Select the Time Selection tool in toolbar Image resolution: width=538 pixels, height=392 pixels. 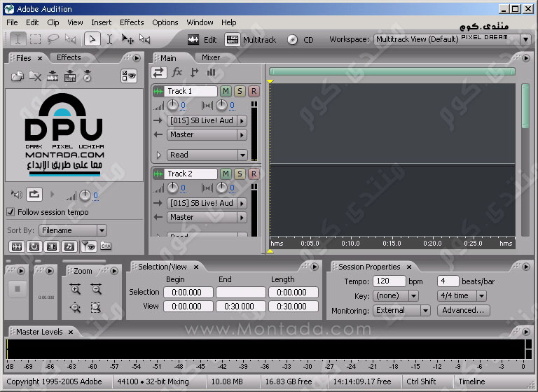pyautogui.click(x=110, y=39)
